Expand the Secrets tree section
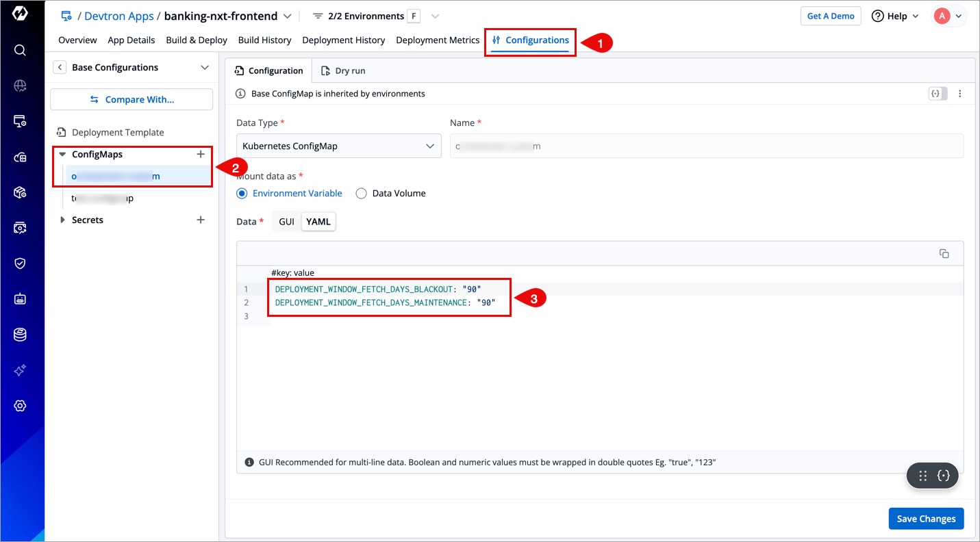The image size is (980, 542). [x=63, y=220]
